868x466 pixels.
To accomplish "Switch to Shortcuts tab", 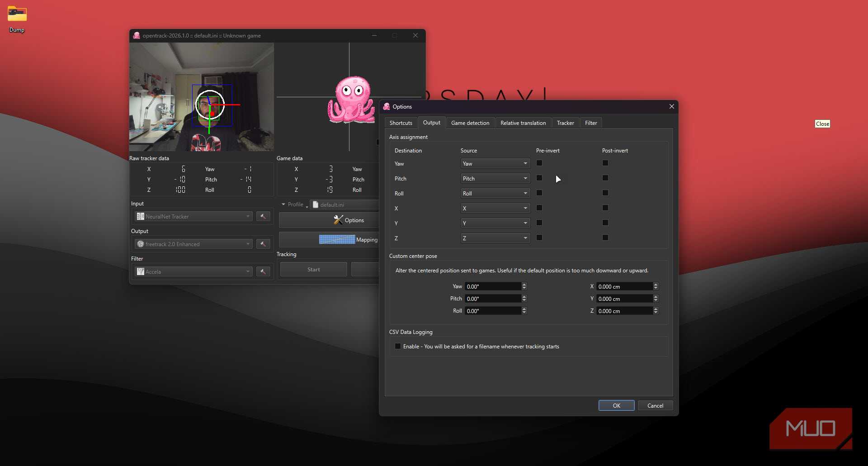I will (401, 123).
